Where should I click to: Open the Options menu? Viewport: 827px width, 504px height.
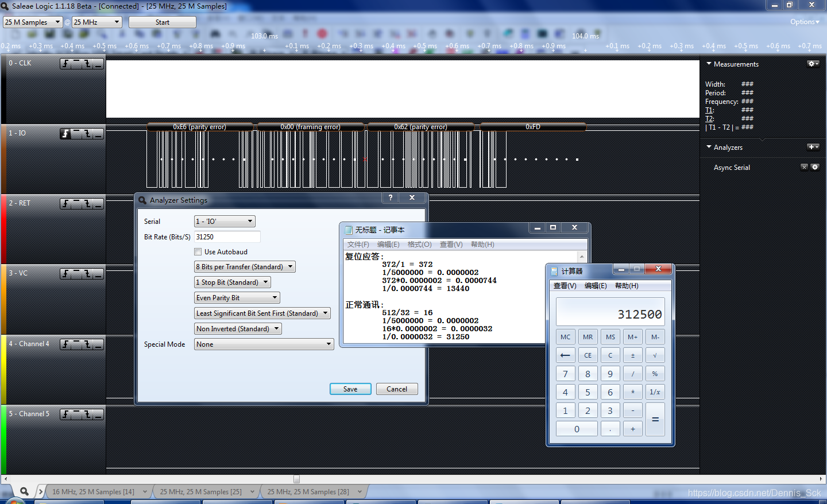805,22
